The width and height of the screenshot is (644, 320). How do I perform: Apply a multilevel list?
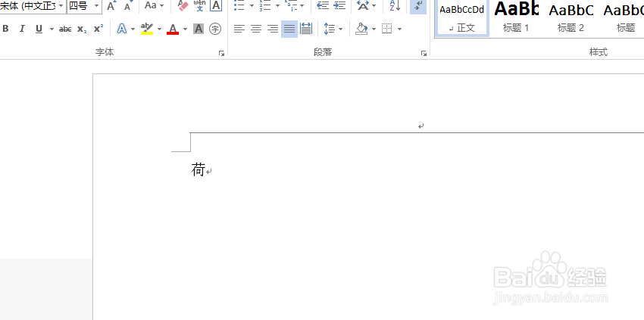[x=291, y=6]
